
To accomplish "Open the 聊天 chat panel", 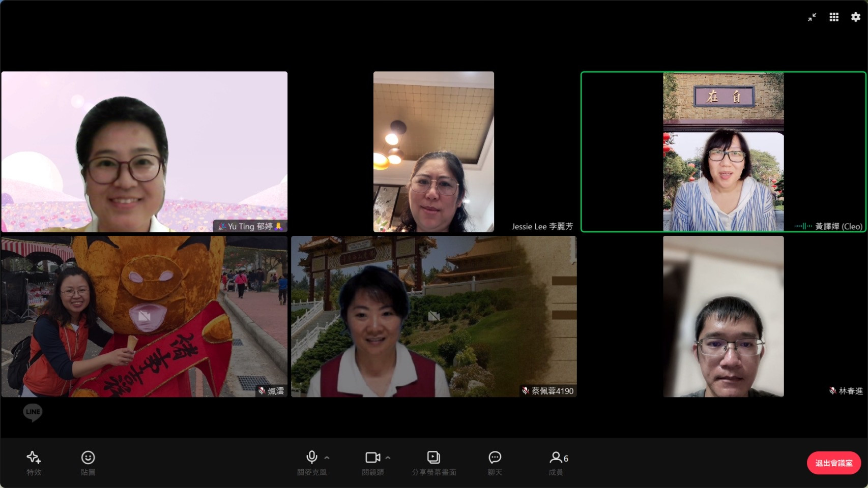I will tap(495, 463).
